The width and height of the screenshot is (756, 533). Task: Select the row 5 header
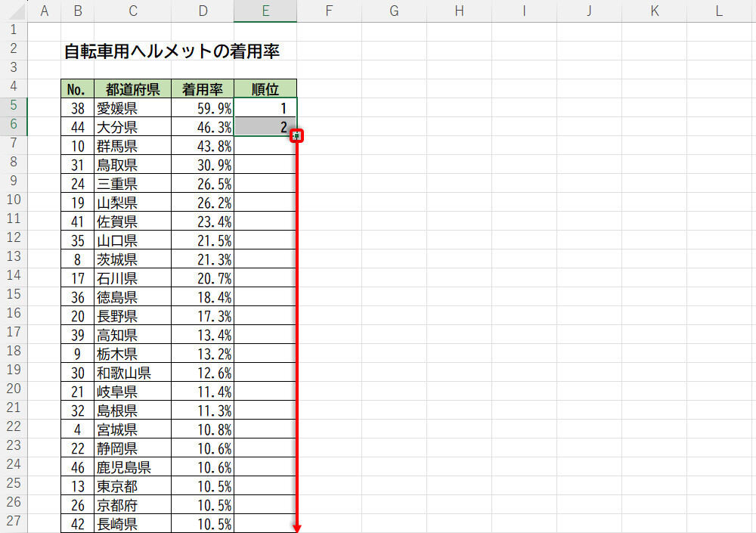tap(14, 107)
